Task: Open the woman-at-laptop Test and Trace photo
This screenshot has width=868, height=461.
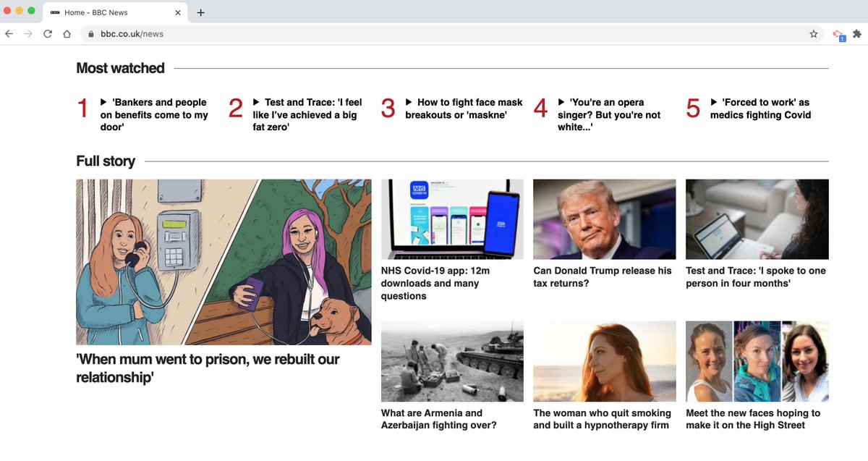Action: [757, 219]
